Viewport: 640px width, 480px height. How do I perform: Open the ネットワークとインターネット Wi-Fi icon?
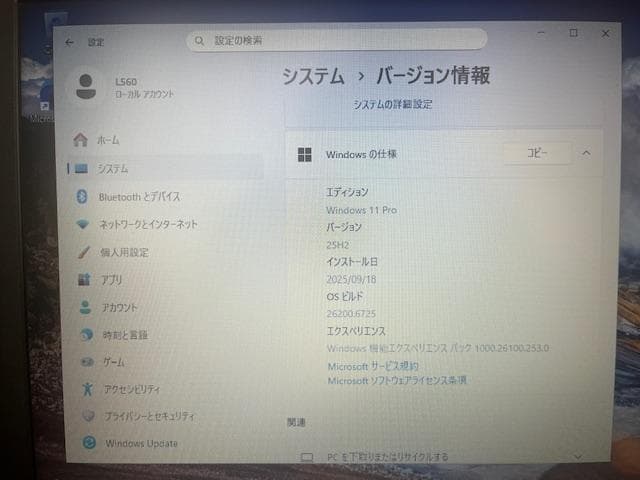(x=83, y=224)
